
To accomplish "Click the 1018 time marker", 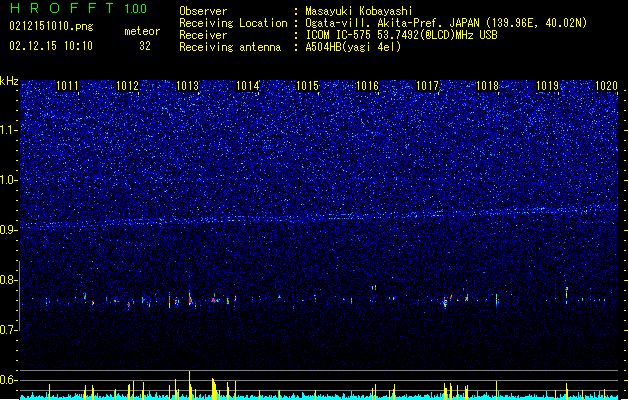I will (x=487, y=86).
